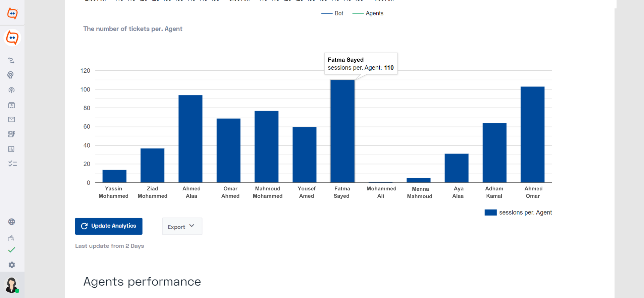Open the wallet icon in sidebar

pos(11,238)
